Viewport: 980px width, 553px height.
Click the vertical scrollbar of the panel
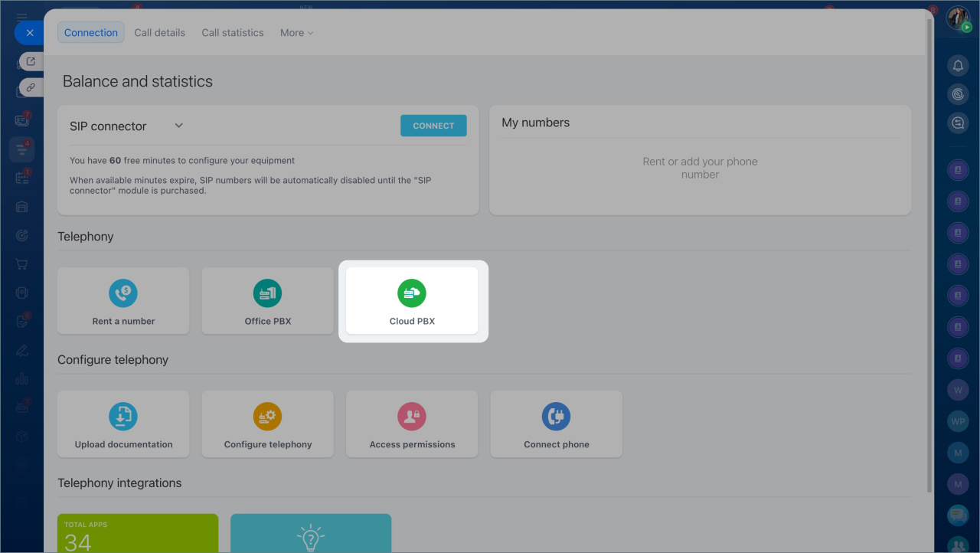click(929, 253)
